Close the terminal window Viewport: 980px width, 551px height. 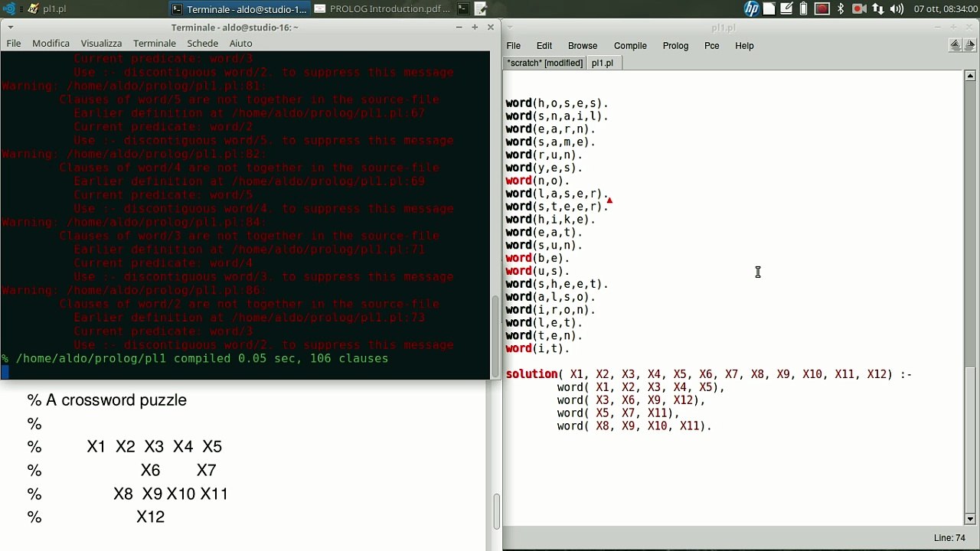click(x=491, y=28)
